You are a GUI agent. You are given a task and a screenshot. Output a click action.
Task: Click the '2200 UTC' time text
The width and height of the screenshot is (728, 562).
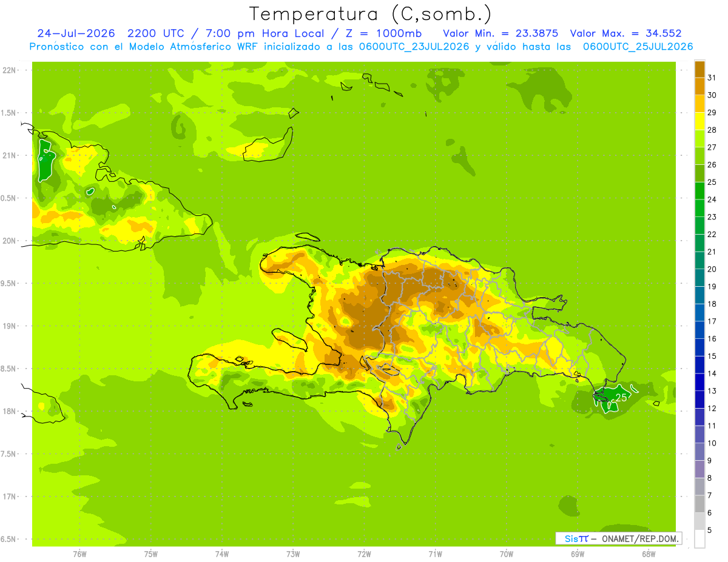(x=156, y=33)
